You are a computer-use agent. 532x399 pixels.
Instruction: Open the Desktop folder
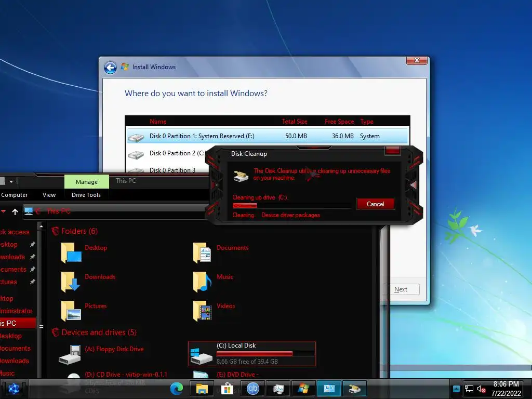[x=84, y=253]
